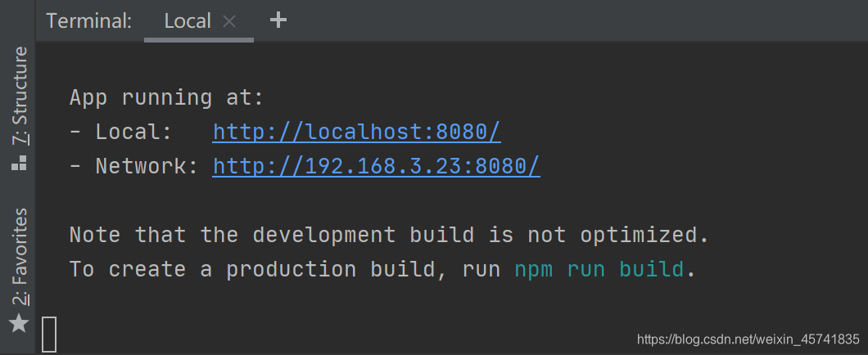Open the 192.168.3.23:8080 network link

pos(376,166)
